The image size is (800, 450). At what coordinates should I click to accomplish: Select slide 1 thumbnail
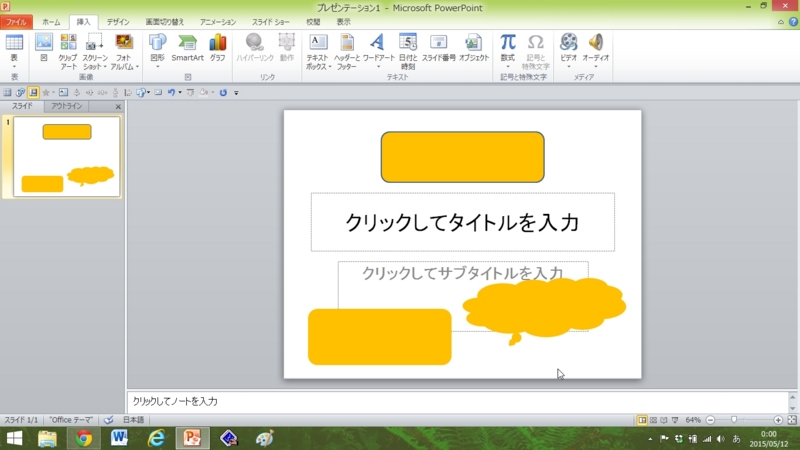67,157
